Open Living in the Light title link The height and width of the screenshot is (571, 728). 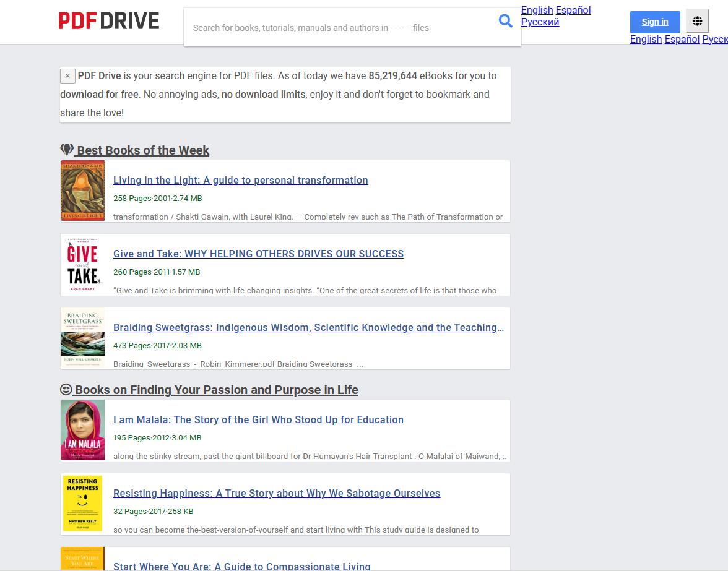click(240, 181)
